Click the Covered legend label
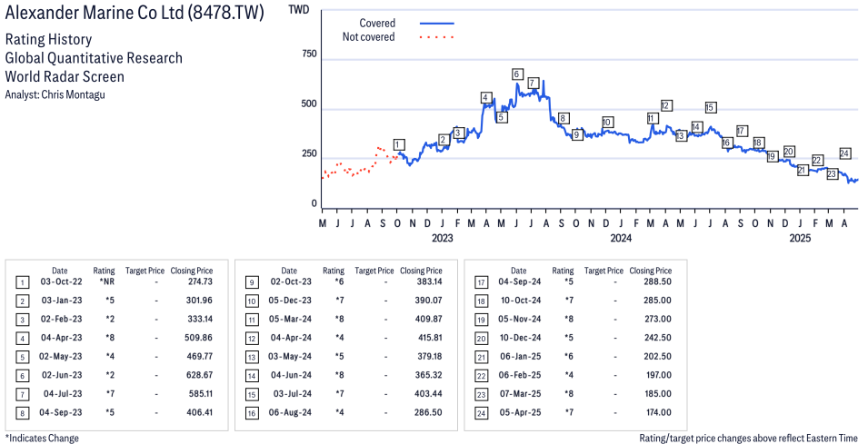Viewport: 868px width, 444px height. pyautogui.click(x=377, y=24)
